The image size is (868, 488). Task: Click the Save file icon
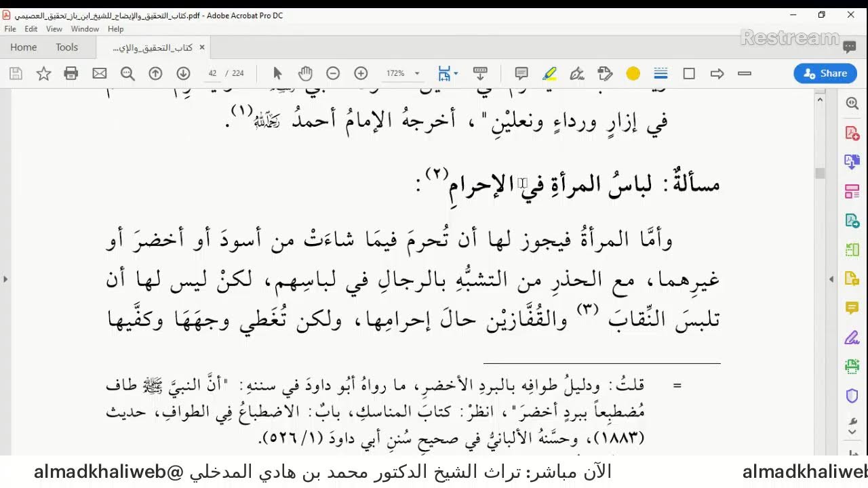16,73
